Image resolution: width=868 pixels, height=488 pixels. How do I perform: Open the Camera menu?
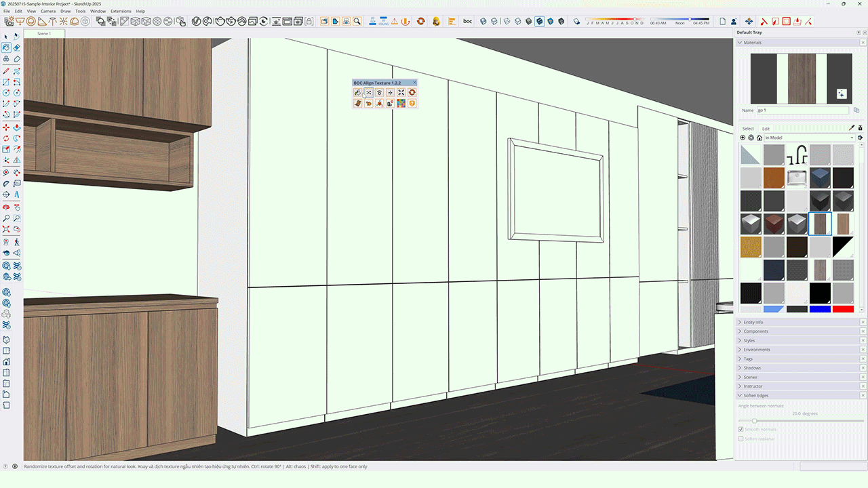pos(48,12)
